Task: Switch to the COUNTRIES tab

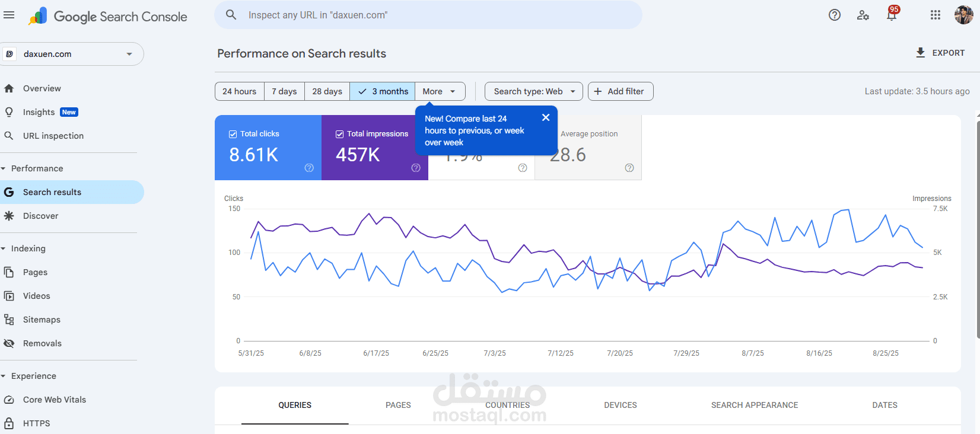Action: coord(508,406)
